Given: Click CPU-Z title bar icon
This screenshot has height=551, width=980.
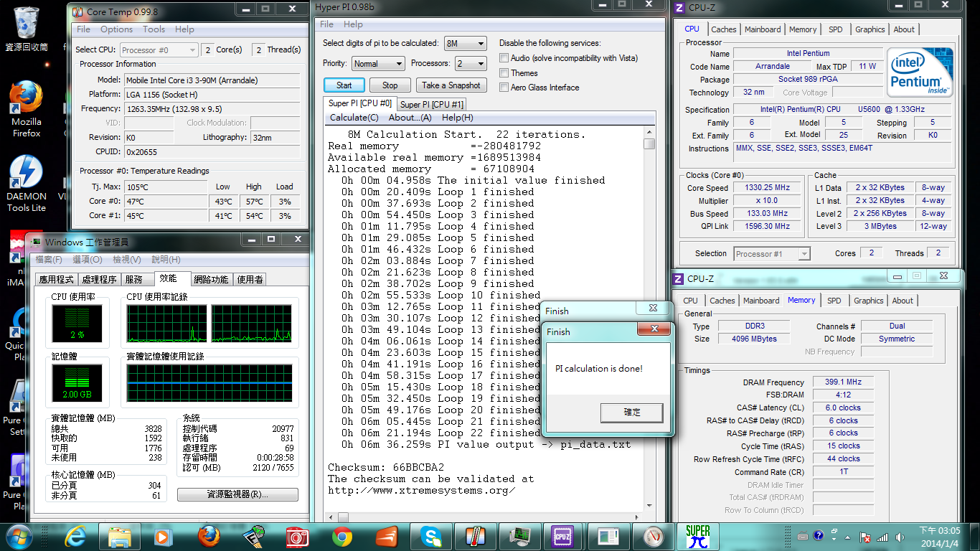Looking at the screenshot, I should (x=679, y=9).
